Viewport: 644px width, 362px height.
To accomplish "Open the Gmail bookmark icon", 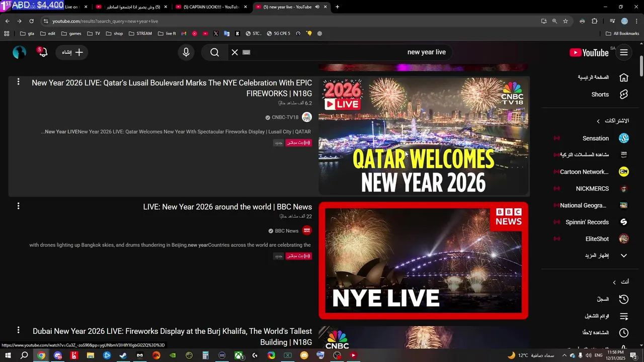I will (184, 34).
